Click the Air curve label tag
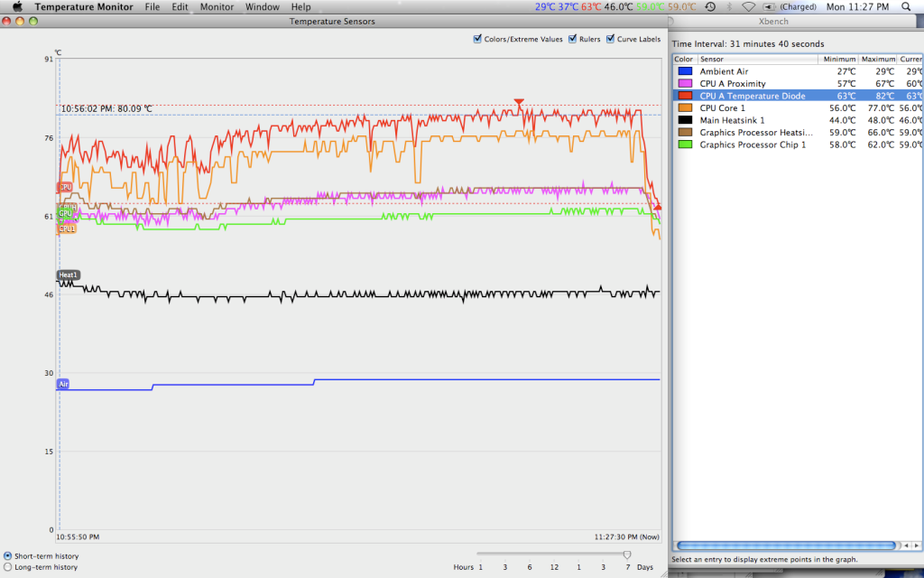Image resolution: width=924 pixels, height=578 pixels. click(63, 384)
